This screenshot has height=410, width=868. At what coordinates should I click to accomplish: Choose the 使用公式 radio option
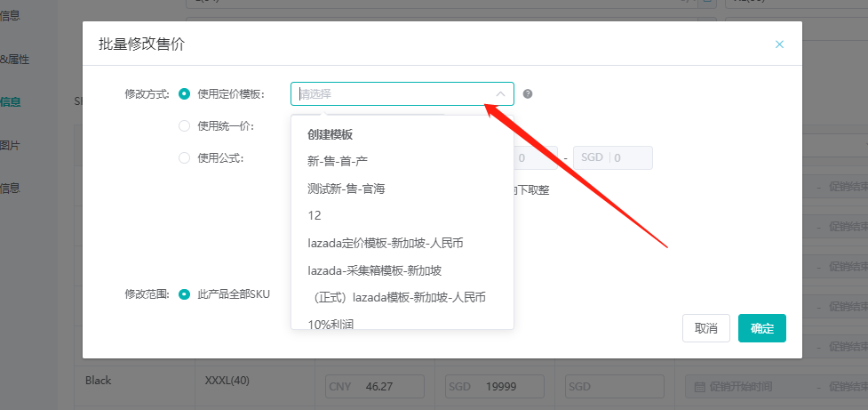coord(185,158)
